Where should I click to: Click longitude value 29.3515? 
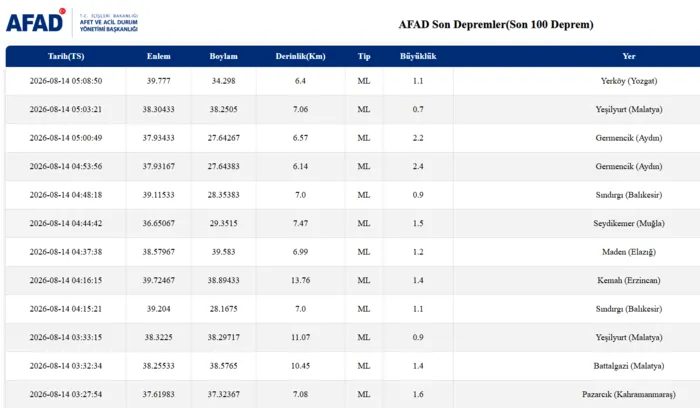224,223
